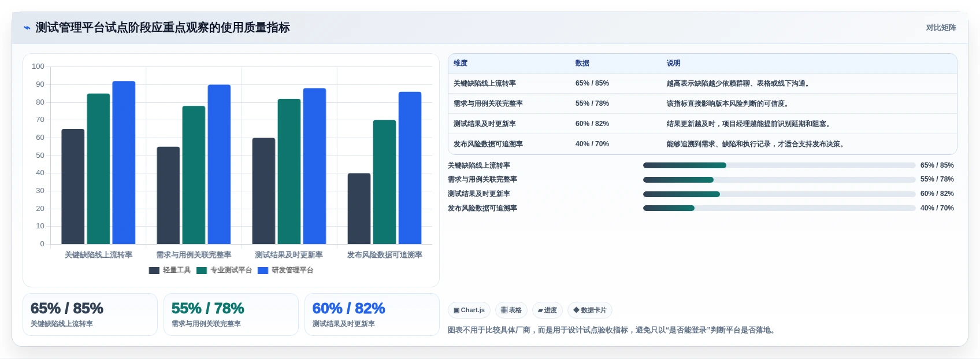Click the description starting 越高表示缺陷越少

coord(739,83)
